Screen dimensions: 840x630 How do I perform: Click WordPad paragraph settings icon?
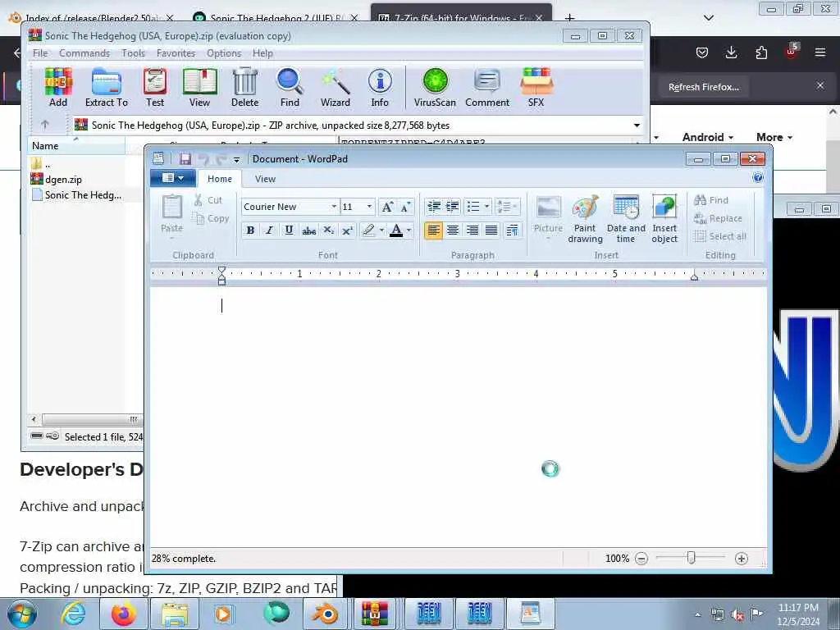point(512,231)
